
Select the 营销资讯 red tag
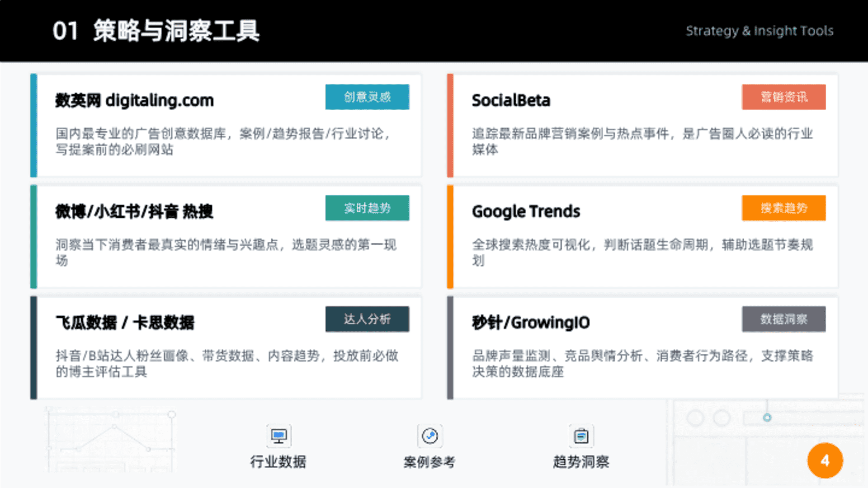coord(783,97)
